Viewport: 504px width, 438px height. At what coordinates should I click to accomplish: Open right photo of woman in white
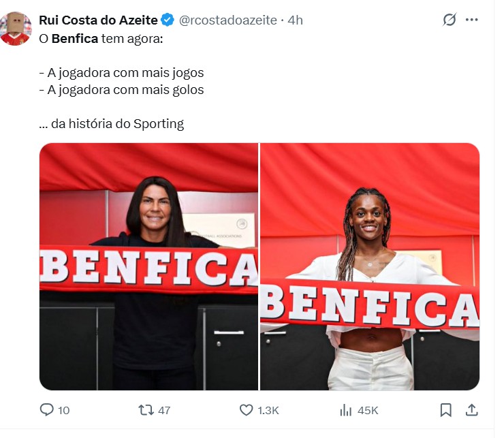[x=370, y=266]
